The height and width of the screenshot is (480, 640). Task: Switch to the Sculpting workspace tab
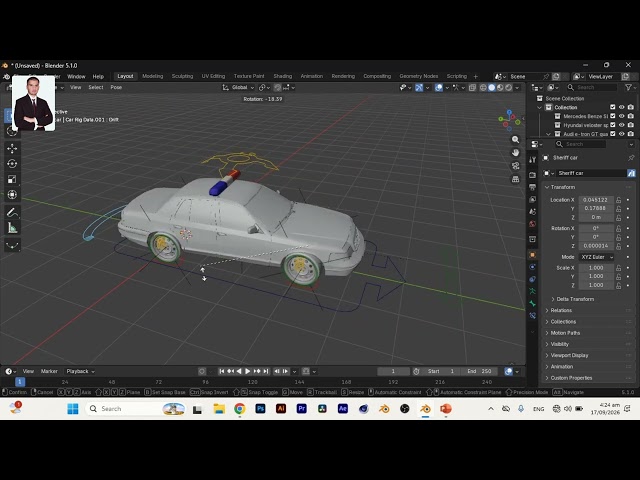182,76
